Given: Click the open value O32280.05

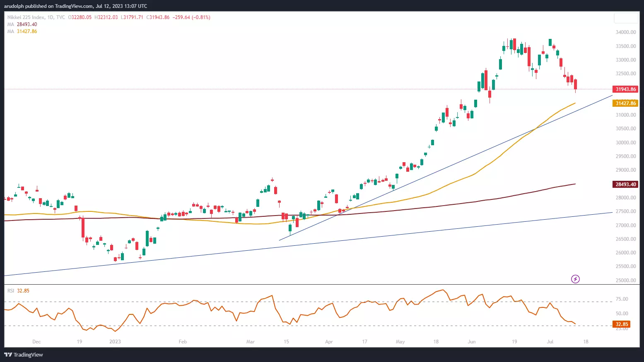Looking at the screenshot, I should tap(80, 17).
